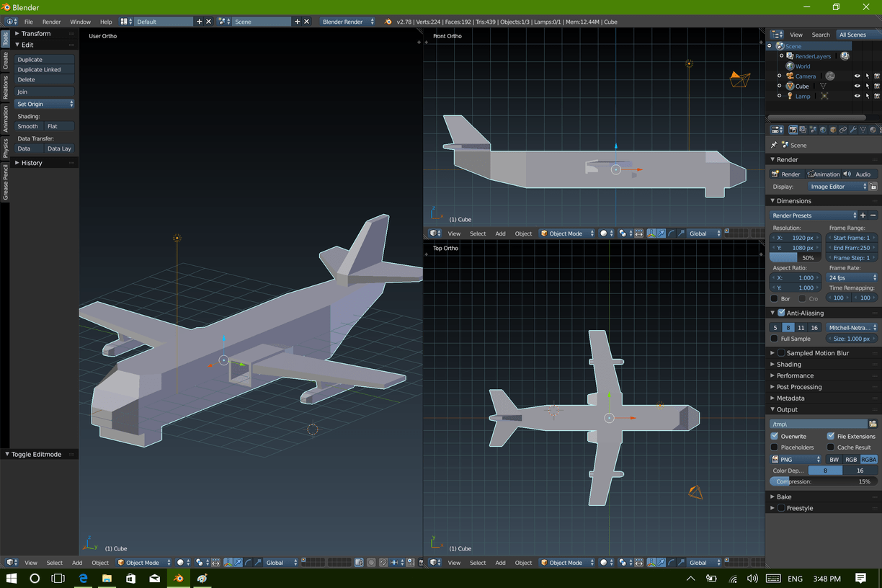Adjust the Compression slider
This screenshot has width=882, height=588.
[823, 481]
